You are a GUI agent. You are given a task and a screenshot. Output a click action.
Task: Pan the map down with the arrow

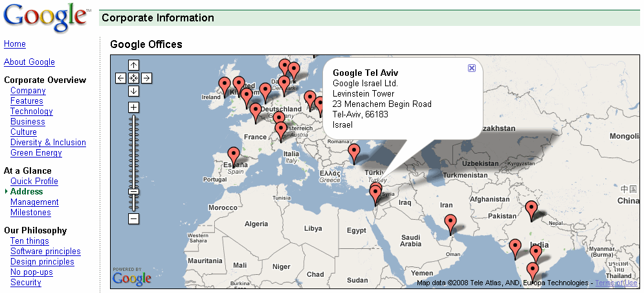tap(133, 91)
